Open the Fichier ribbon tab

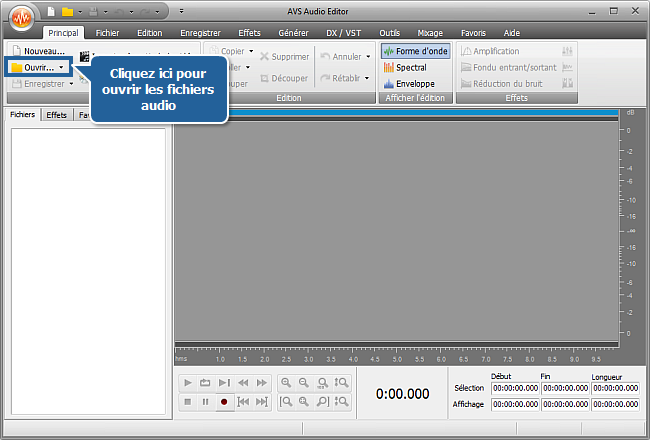pyautogui.click(x=107, y=33)
